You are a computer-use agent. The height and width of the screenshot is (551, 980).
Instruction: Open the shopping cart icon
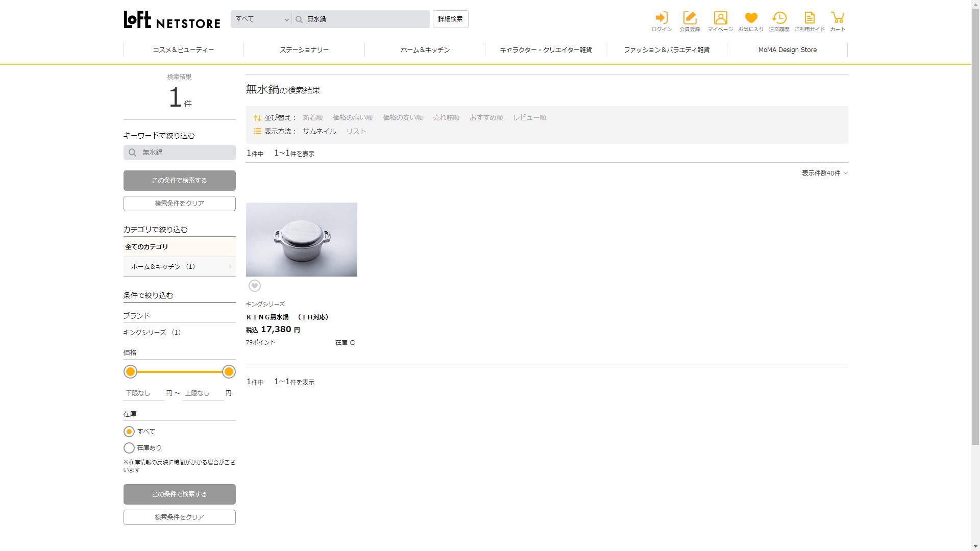(x=838, y=18)
